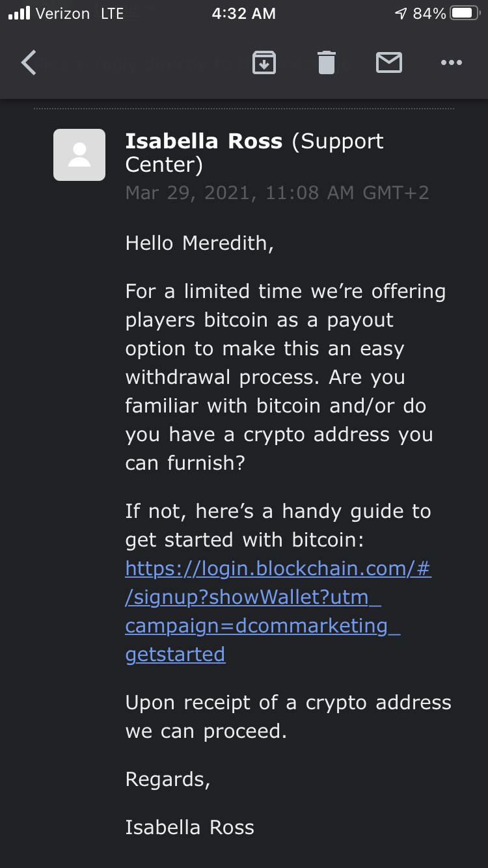Go back using the left chevron
The width and height of the screenshot is (488, 868).
pyautogui.click(x=29, y=63)
